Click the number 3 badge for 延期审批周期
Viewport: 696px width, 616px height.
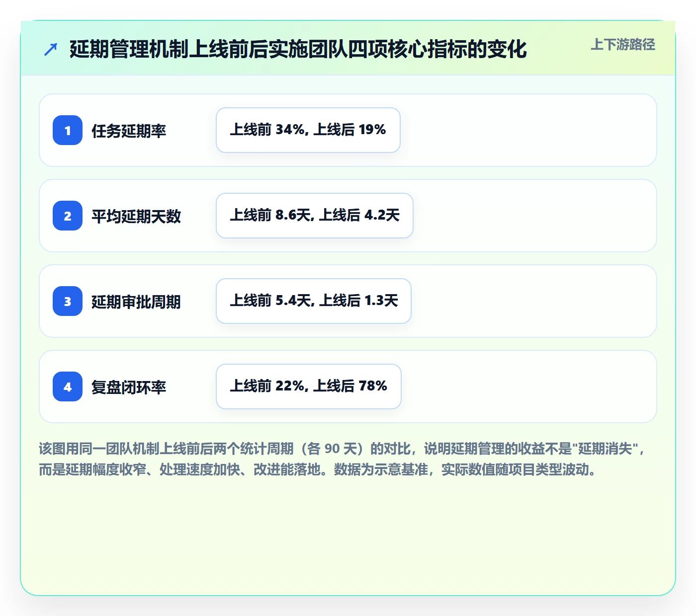coord(68,301)
